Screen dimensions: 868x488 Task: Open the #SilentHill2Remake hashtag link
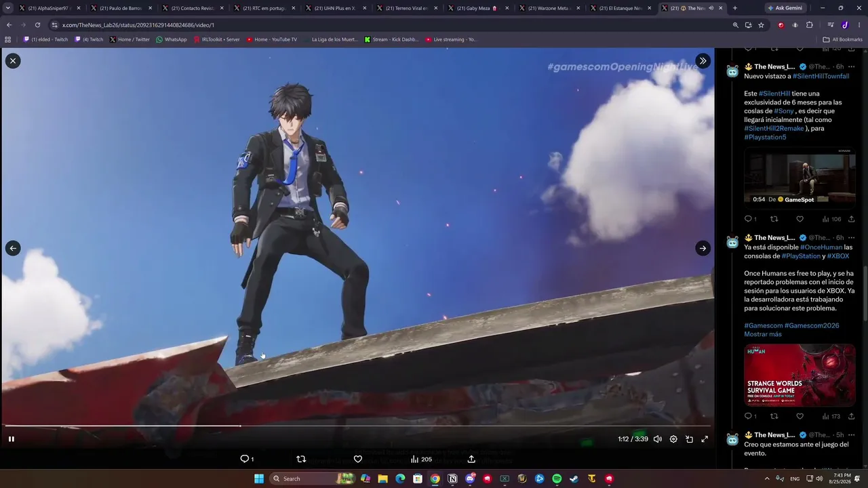(x=774, y=128)
